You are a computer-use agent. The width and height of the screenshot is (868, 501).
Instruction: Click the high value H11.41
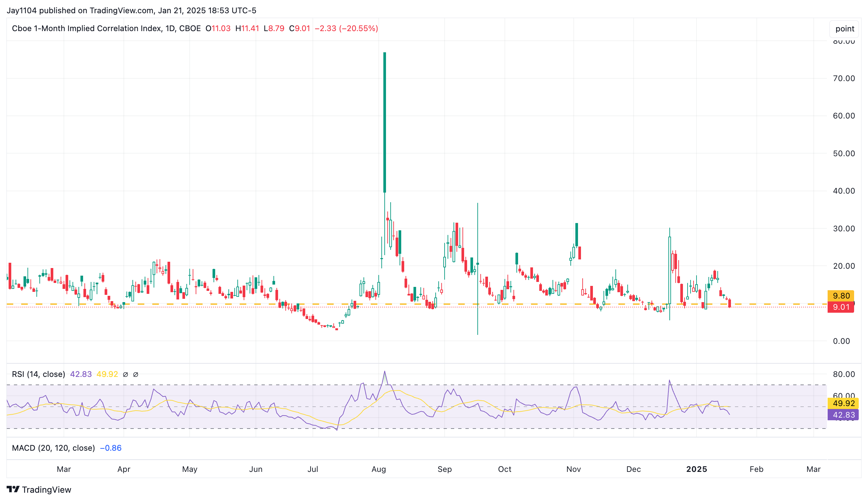tap(247, 28)
